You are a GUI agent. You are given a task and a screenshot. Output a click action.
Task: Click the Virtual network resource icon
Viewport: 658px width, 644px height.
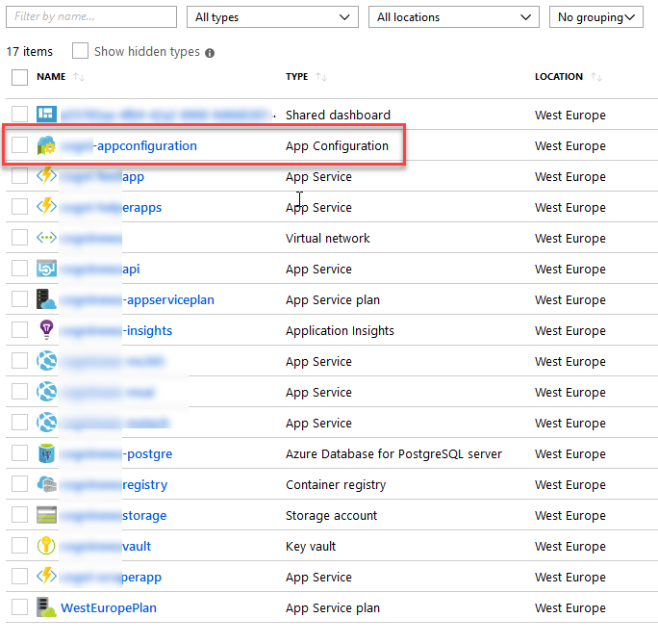[46, 239]
